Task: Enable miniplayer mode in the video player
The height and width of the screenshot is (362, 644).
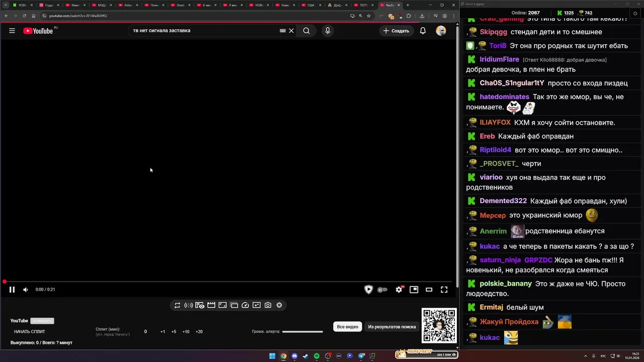Action: (x=414, y=290)
